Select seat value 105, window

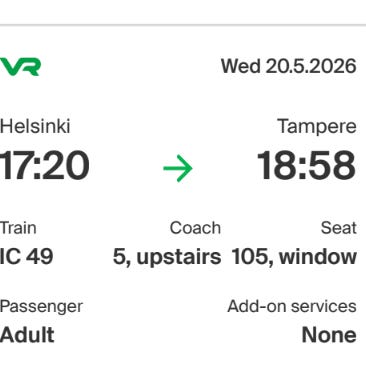(294, 257)
